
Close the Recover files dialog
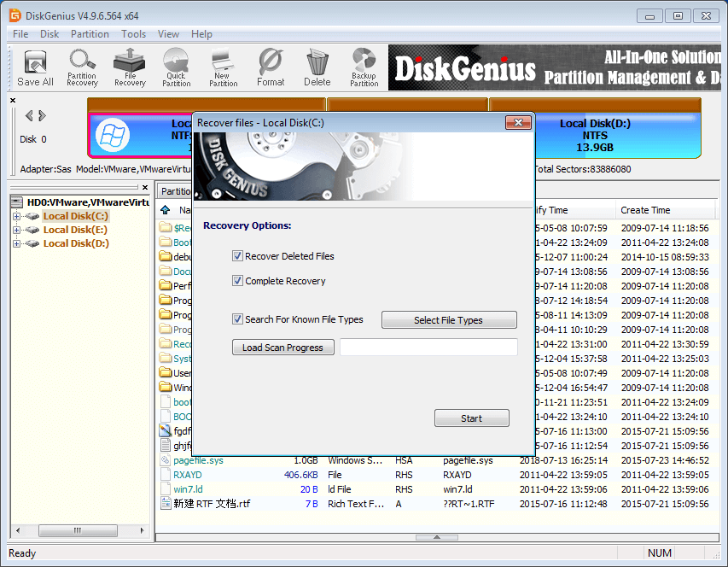point(518,123)
